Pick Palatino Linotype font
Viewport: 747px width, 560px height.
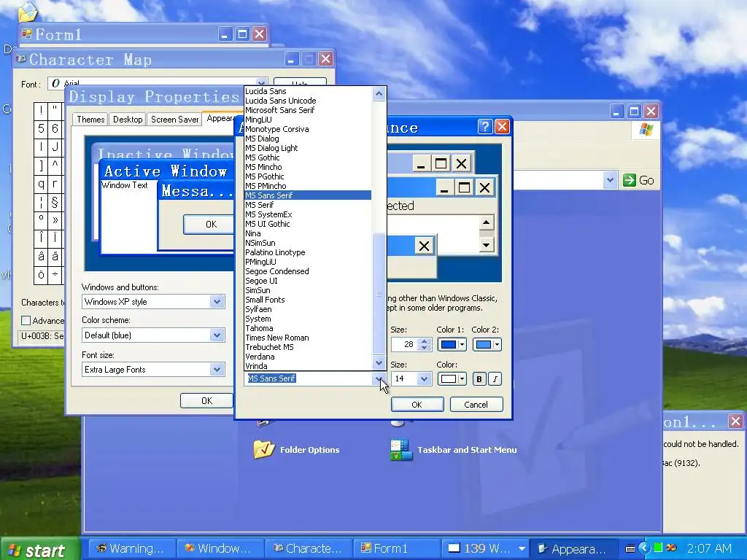[x=308, y=252]
